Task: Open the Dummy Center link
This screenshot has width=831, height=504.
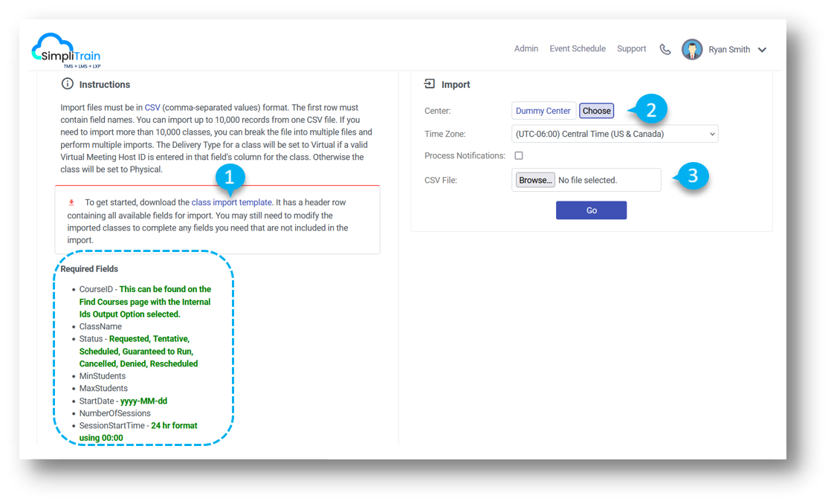Action: point(543,111)
